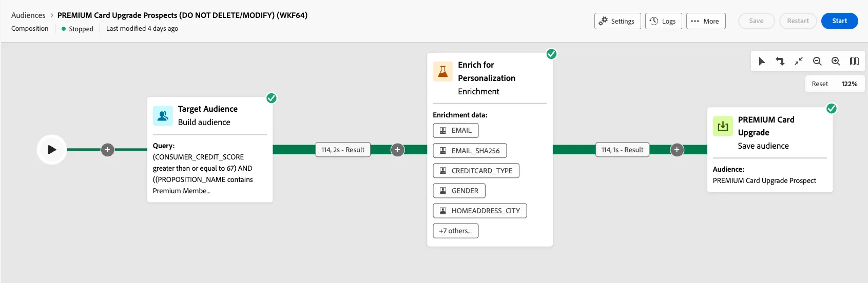Screen dimensions: 868x283
Task: Click the Save audience download icon
Action: tap(723, 126)
